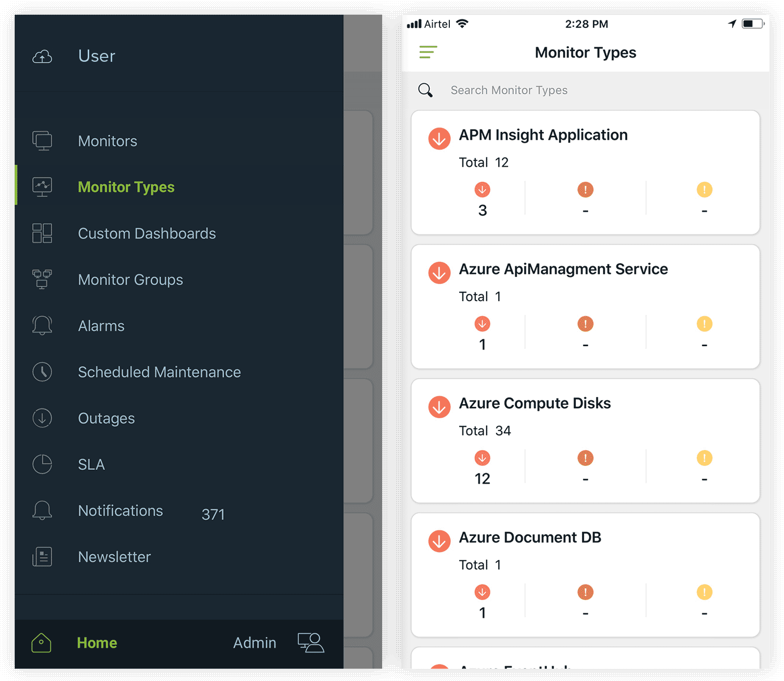Click the search magnifier icon

click(x=425, y=90)
